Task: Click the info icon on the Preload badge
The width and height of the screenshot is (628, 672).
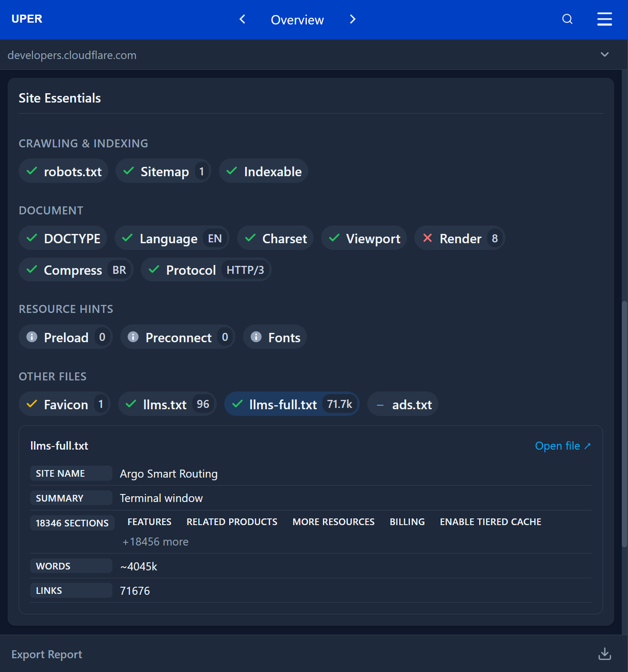Action: point(32,337)
